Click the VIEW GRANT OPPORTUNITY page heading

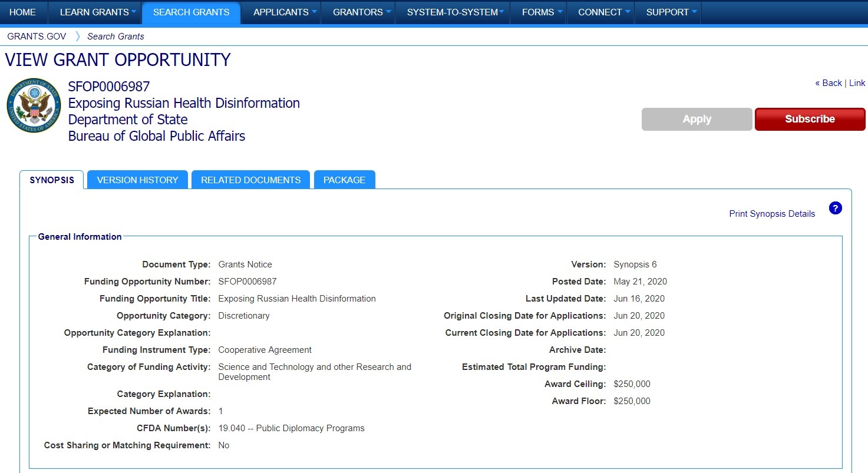point(118,60)
